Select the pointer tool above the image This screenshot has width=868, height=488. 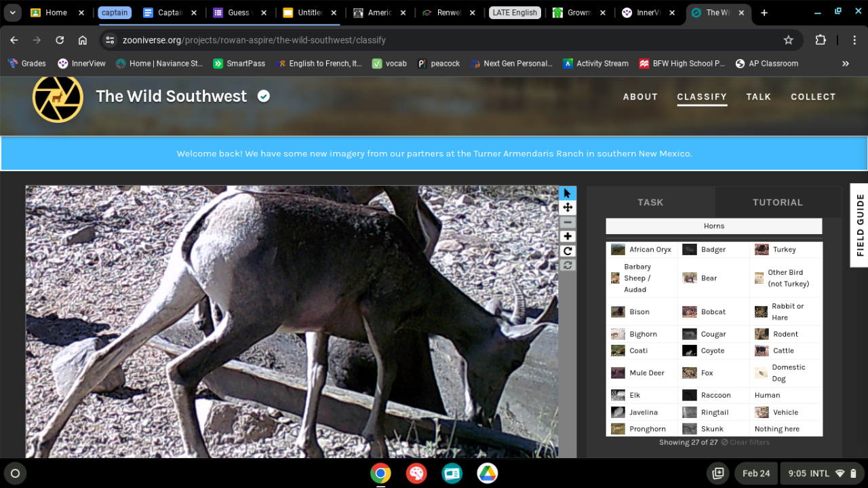[568, 193]
